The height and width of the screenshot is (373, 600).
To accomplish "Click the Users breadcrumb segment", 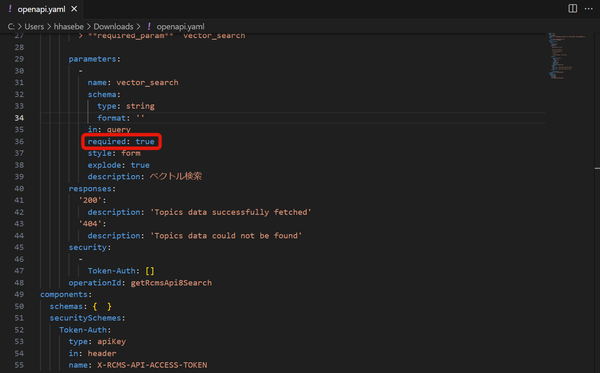I will pos(34,26).
